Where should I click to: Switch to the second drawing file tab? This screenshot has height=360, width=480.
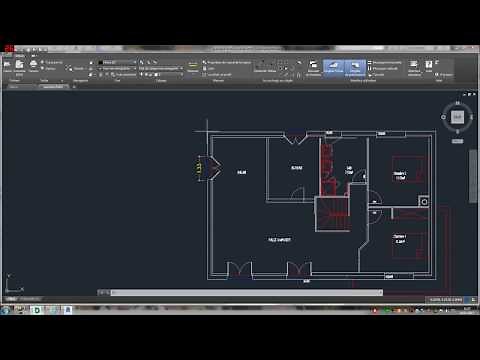click(54, 86)
